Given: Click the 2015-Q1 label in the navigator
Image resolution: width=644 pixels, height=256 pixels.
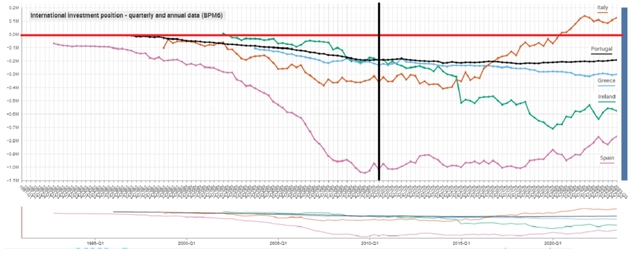Looking at the screenshot, I should [461, 243].
